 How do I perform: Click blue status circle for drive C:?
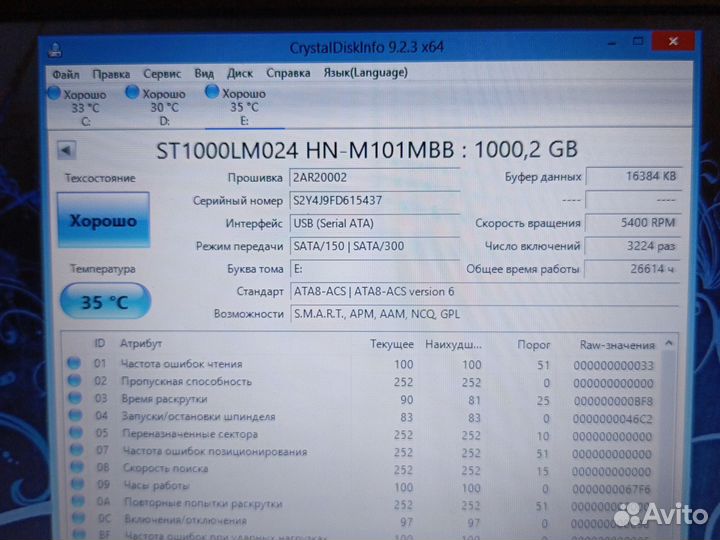(54, 93)
